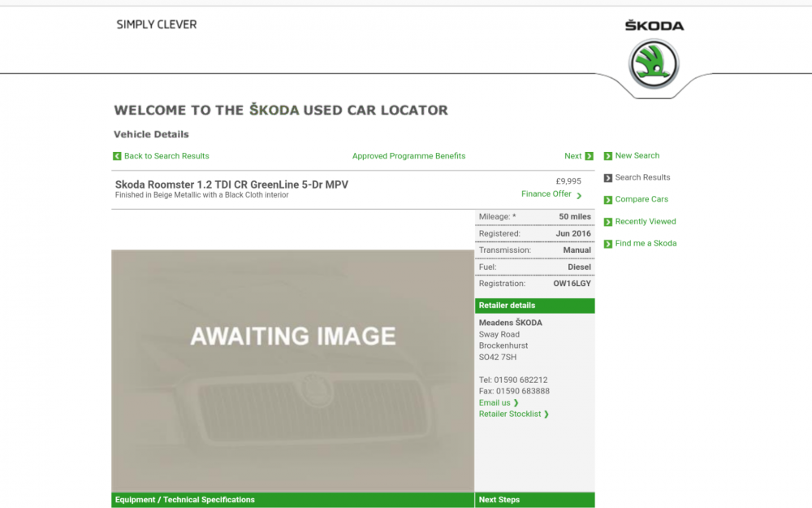Image resolution: width=812 pixels, height=508 pixels.
Task: Open Search Results in side menu
Action: pyautogui.click(x=642, y=177)
